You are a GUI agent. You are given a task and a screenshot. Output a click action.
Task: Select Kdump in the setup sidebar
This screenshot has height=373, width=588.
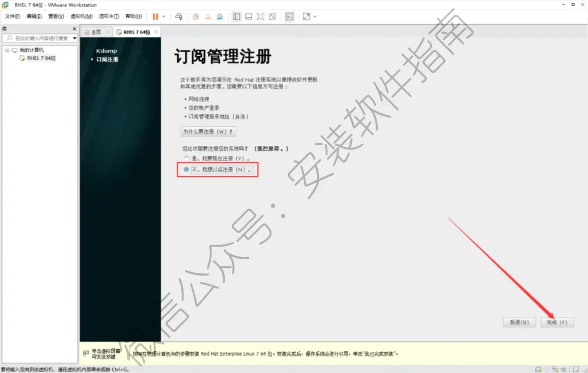107,51
